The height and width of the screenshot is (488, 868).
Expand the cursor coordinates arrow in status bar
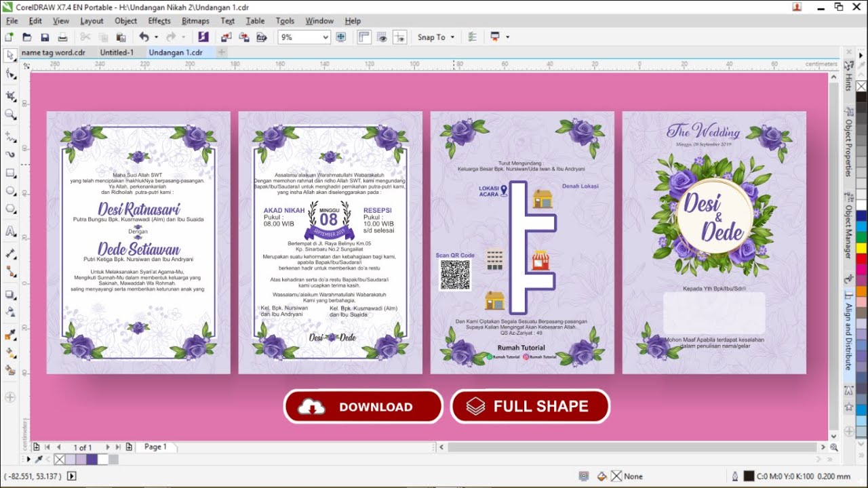[72, 476]
